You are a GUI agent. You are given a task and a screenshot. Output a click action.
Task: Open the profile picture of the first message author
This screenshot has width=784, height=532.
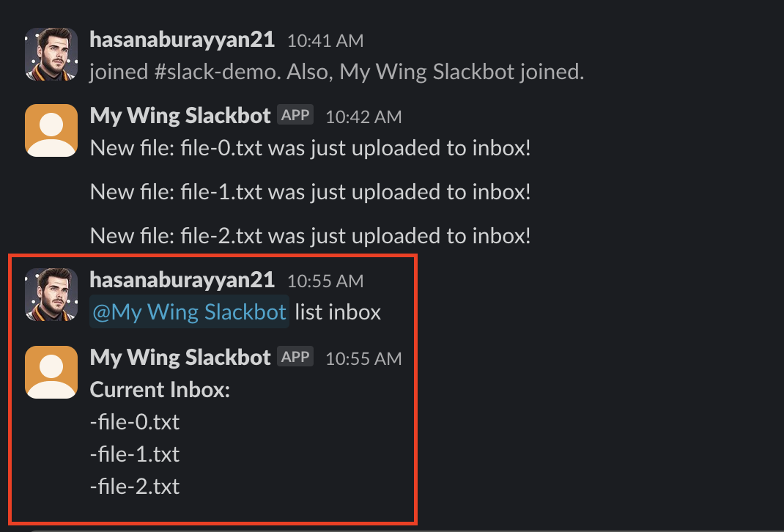51,53
